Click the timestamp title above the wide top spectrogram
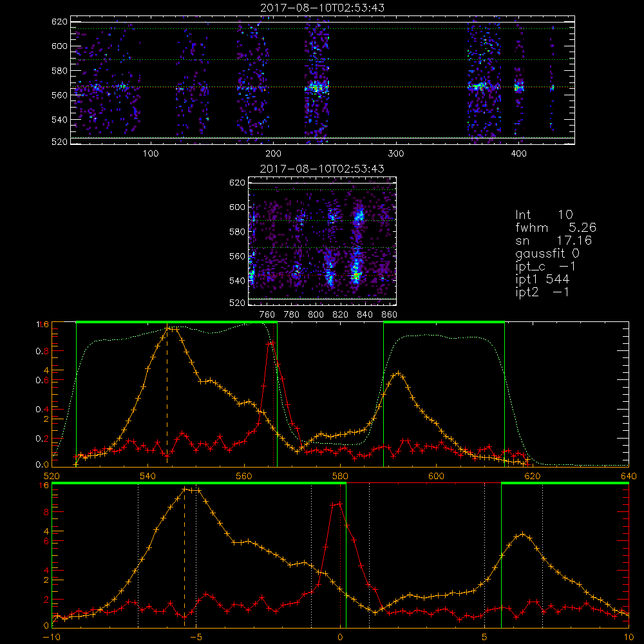The image size is (644, 644). point(323,8)
